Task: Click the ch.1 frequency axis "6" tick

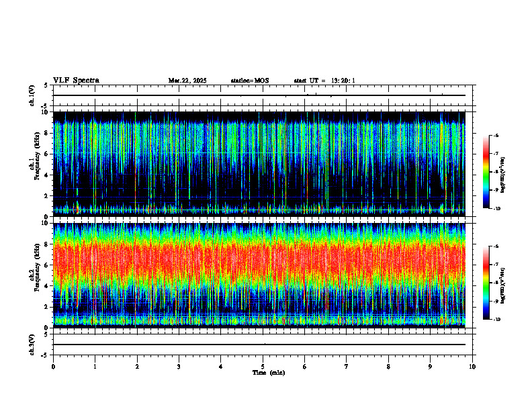Action: [46, 154]
